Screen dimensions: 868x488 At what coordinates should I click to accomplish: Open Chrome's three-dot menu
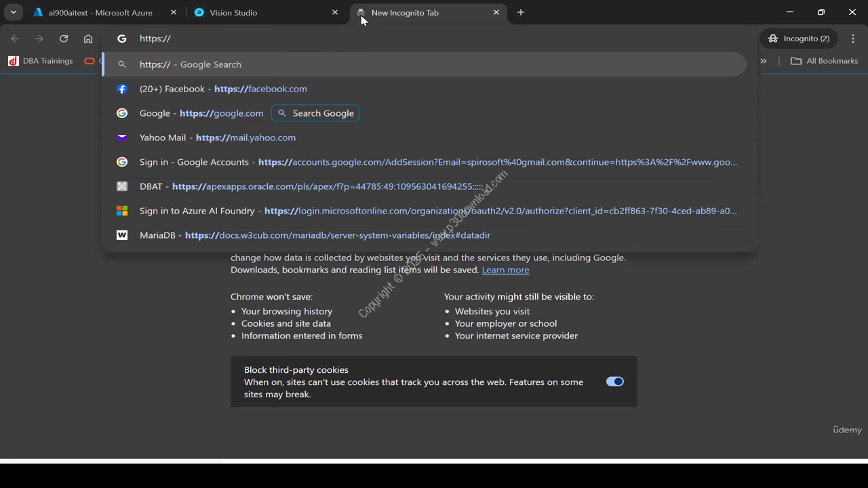(853, 39)
